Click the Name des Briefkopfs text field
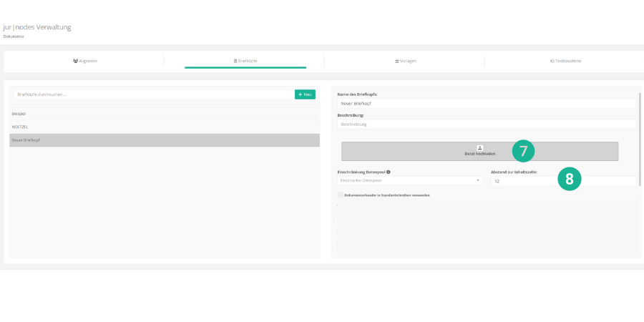 tap(486, 103)
